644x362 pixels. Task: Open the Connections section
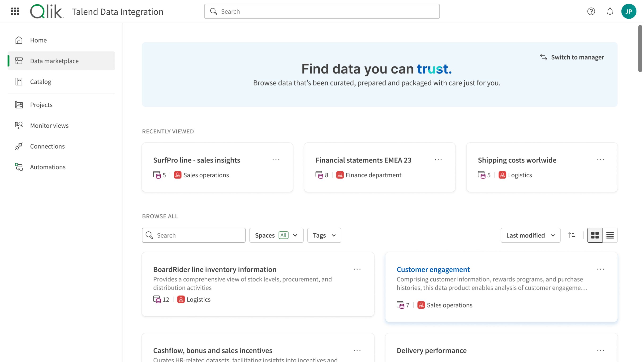(x=47, y=146)
